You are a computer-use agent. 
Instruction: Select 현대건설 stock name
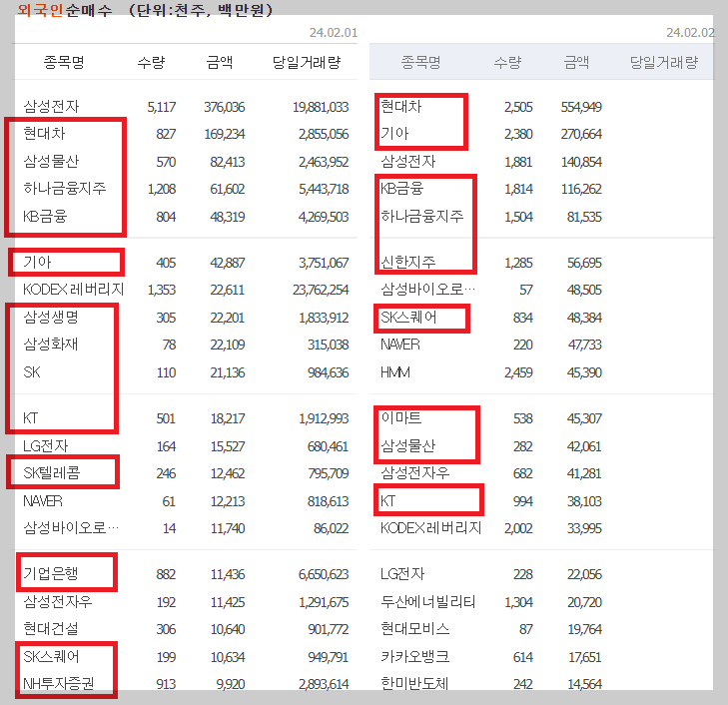point(51,629)
